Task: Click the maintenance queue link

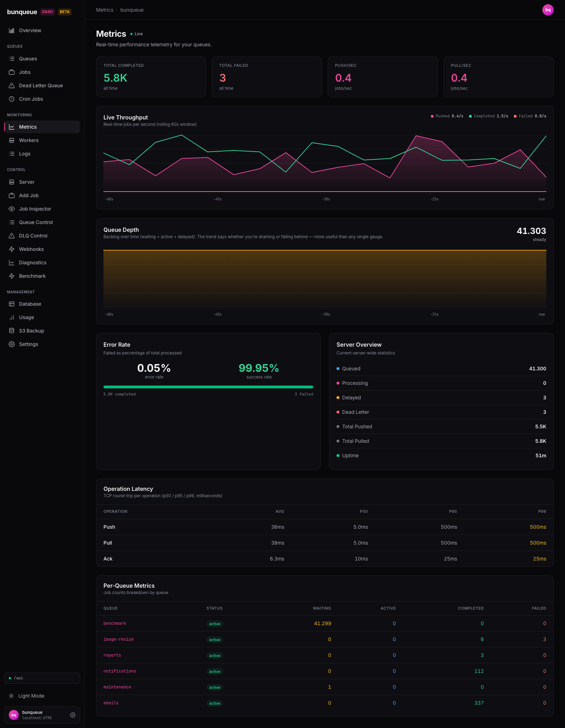Action: point(117,687)
